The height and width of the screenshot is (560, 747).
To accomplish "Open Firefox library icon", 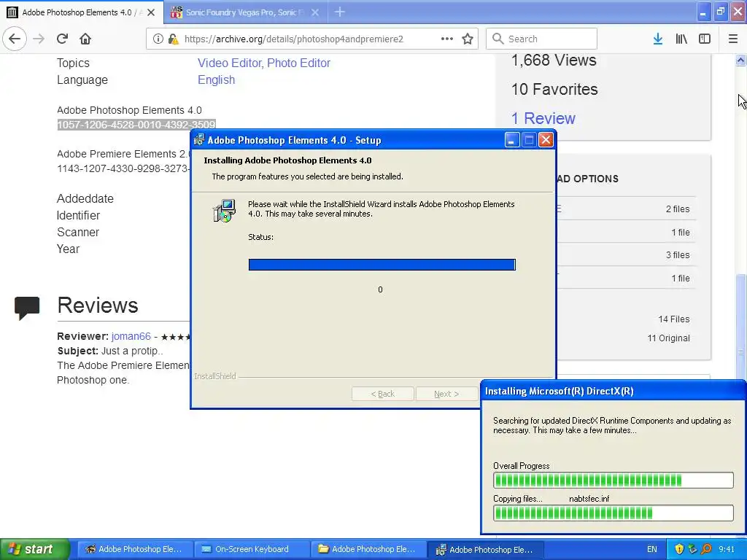I will click(x=681, y=39).
